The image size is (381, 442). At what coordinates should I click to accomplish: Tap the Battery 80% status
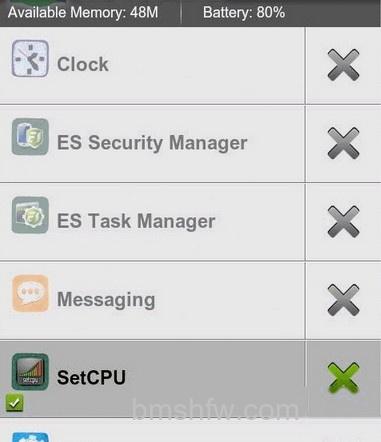click(x=244, y=13)
